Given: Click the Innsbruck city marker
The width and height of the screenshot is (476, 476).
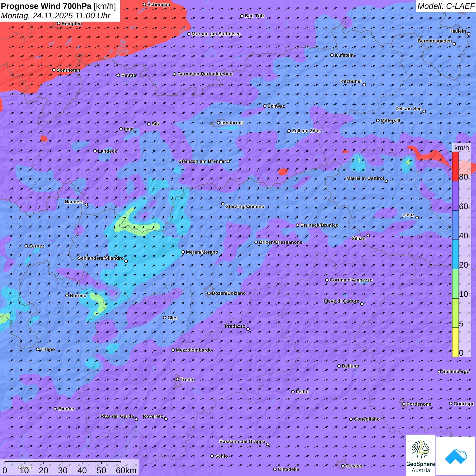Looking at the screenshot, I should point(219,123).
